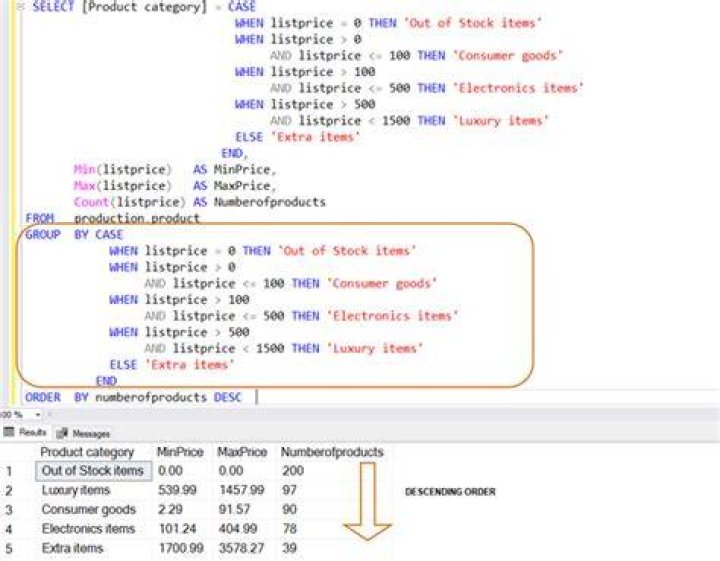Click the Min(listprice) AS MinPrice code line
The image size is (720, 561).
pos(175,170)
